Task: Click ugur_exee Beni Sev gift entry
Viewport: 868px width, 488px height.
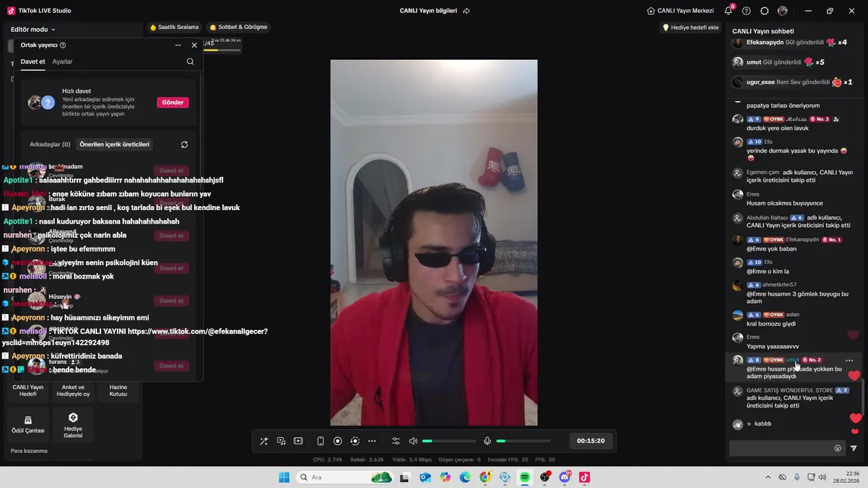Action: click(792, 82)
